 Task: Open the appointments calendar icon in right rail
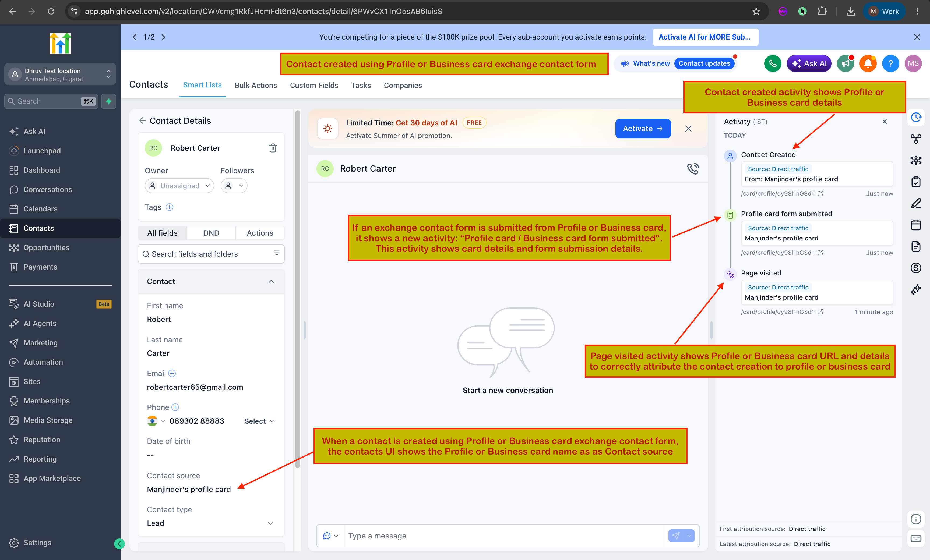pyautogui.click(x=916, y=225)
